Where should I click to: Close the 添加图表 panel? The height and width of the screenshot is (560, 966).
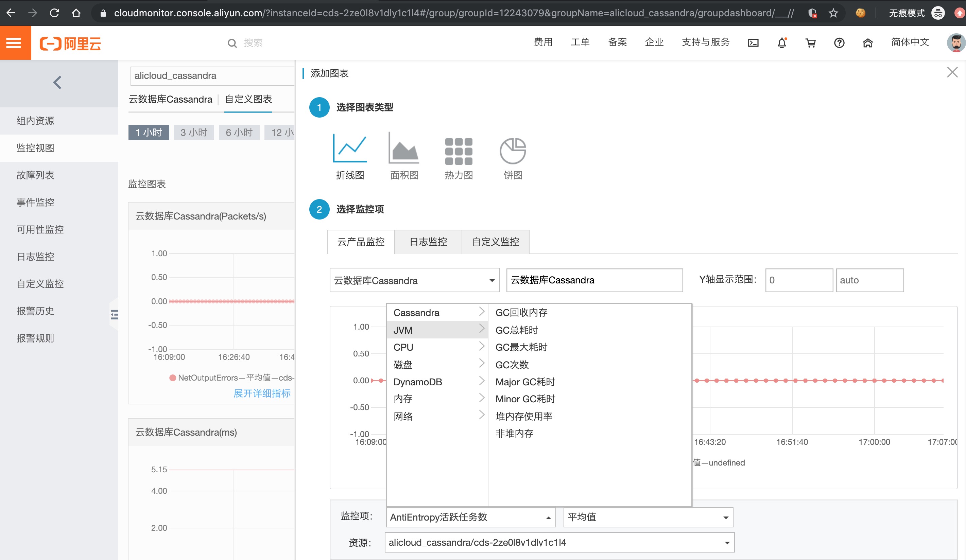click(x=952, y=72)
